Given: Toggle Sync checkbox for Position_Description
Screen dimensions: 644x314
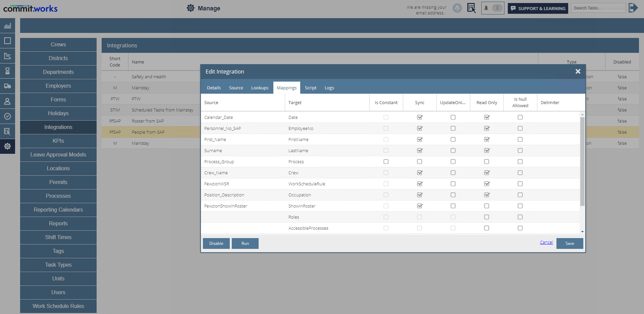Looking at the screenshot, I should 420,195.
